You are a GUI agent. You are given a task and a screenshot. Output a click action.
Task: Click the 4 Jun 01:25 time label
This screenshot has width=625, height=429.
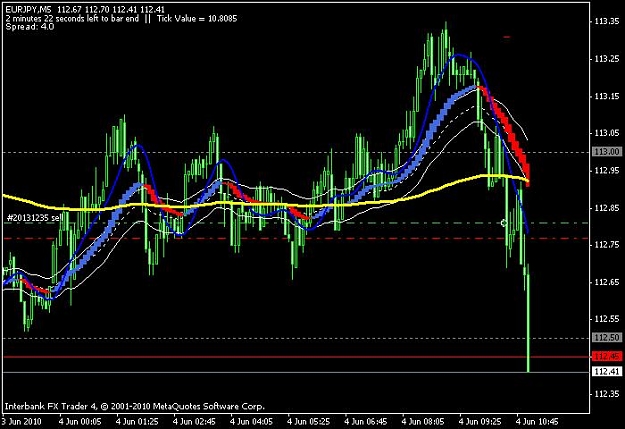[x=137, y=421]
